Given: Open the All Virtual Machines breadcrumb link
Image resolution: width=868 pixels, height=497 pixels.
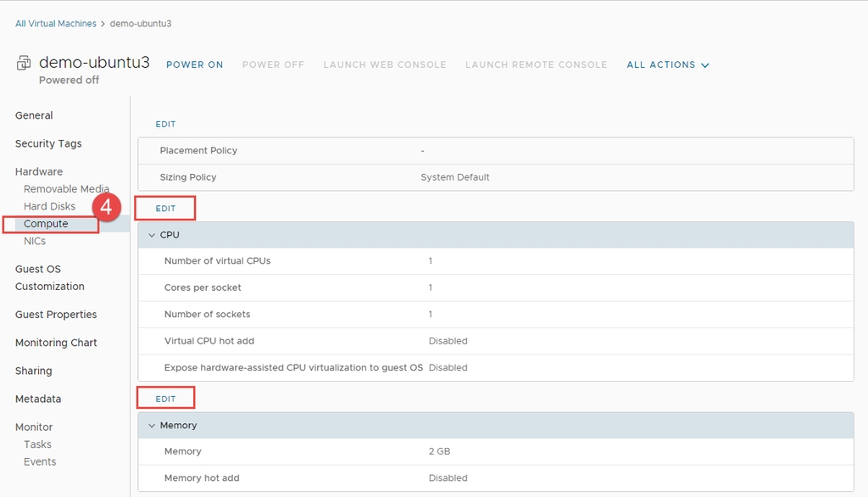Looking at the screenshot, I should [56, 24].
